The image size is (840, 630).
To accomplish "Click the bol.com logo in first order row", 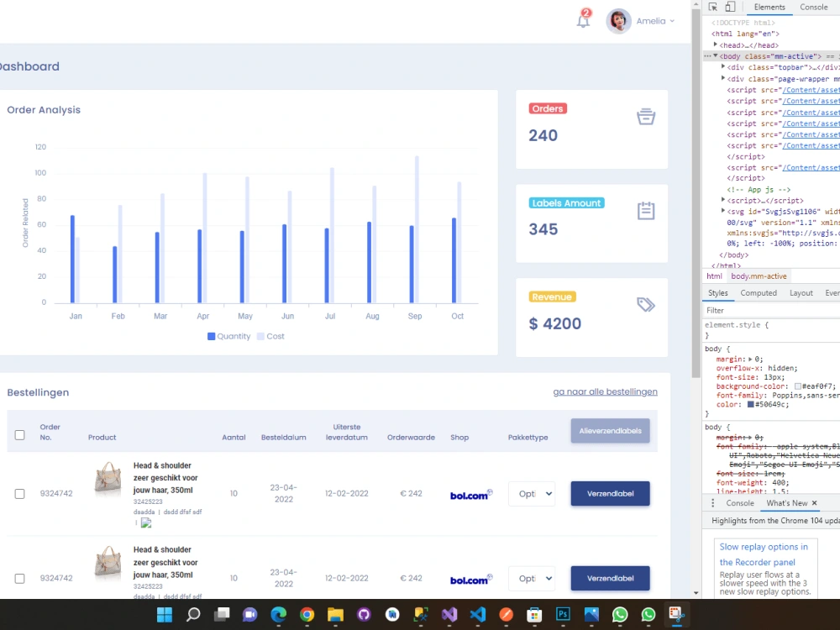I will click(471, 495).
